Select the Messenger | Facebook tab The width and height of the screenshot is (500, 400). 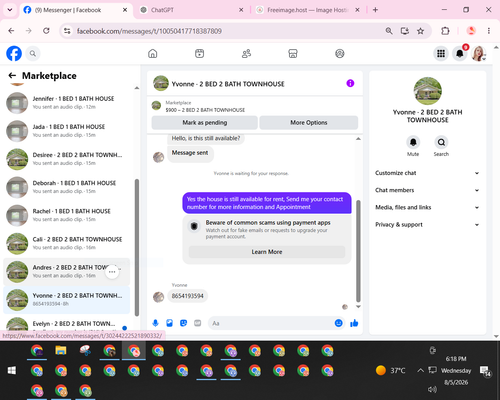click(x=76, y=10)
